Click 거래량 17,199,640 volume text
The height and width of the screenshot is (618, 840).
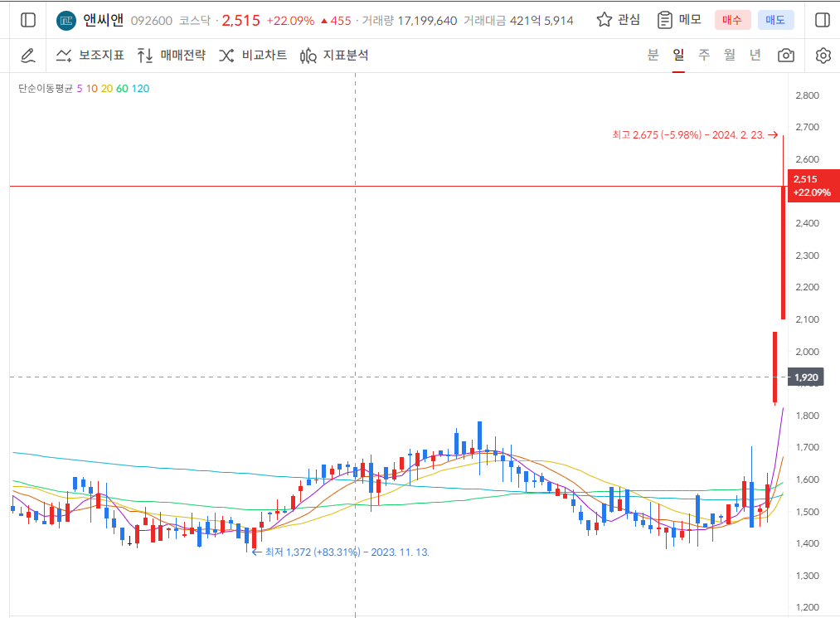point(410,21)
